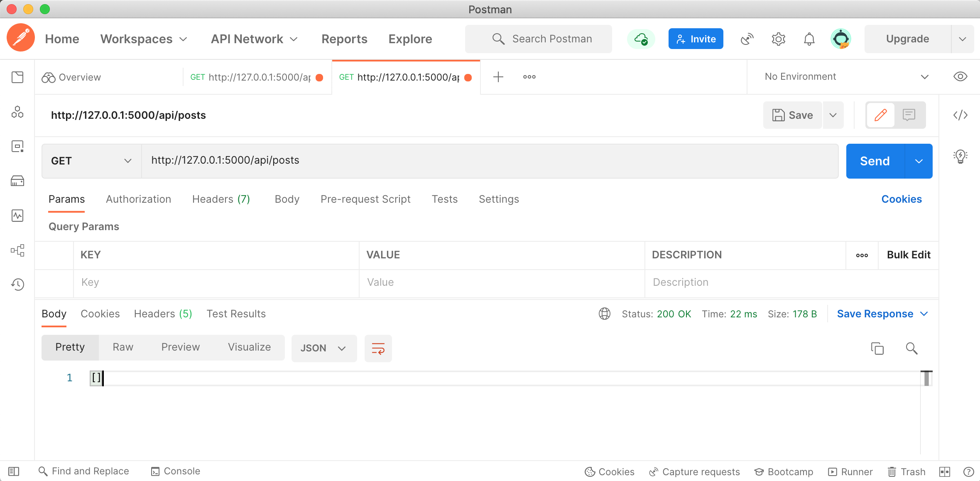
Task: Expand the Save Response menu
Action: (882, 314)
